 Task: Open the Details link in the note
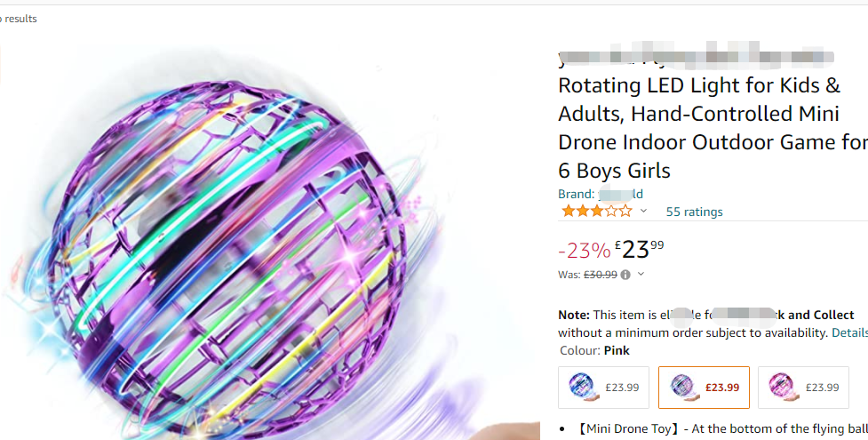point(848,332)
